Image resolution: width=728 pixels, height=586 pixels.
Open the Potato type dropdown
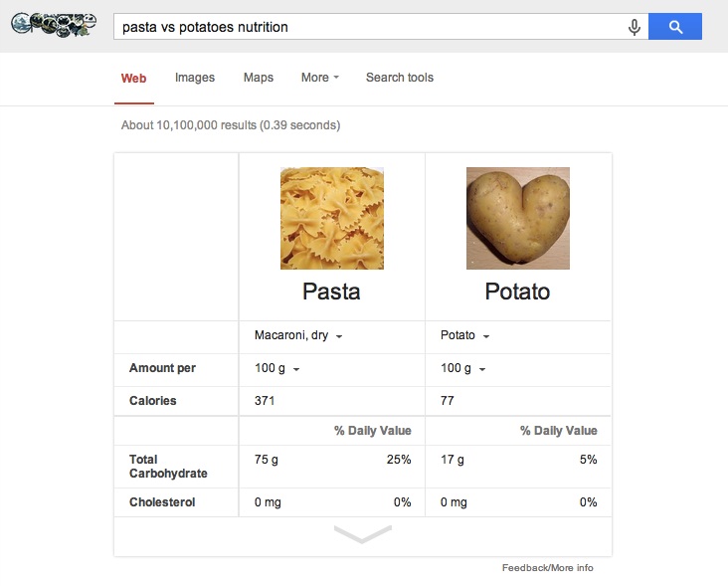coord(464,335)
